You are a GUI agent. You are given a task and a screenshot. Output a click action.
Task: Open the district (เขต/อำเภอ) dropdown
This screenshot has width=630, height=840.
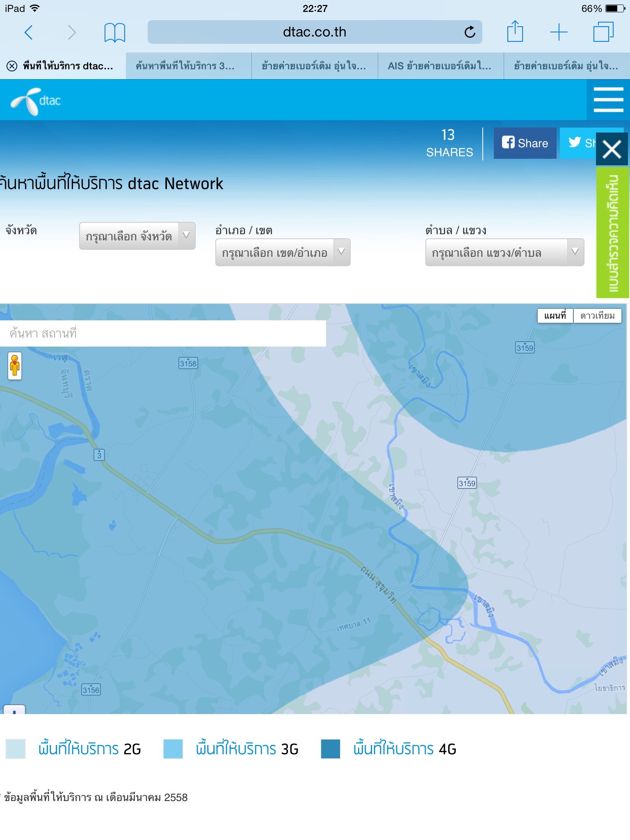point(283,252)
